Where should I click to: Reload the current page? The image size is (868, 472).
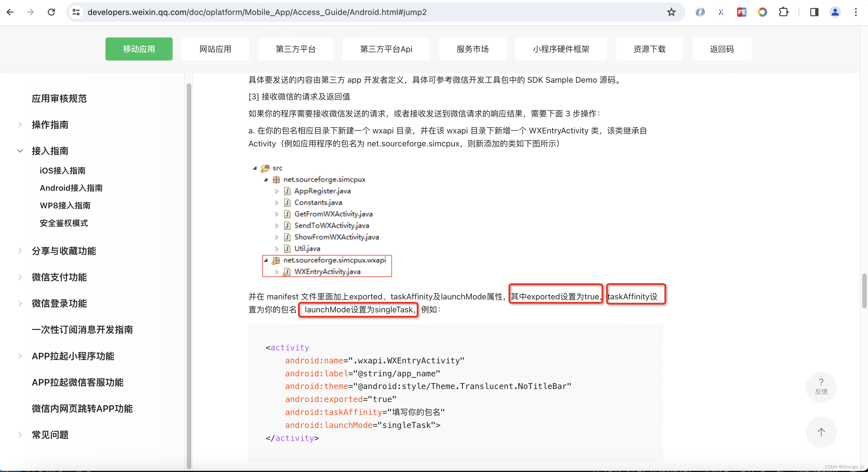tap(51, 12)
